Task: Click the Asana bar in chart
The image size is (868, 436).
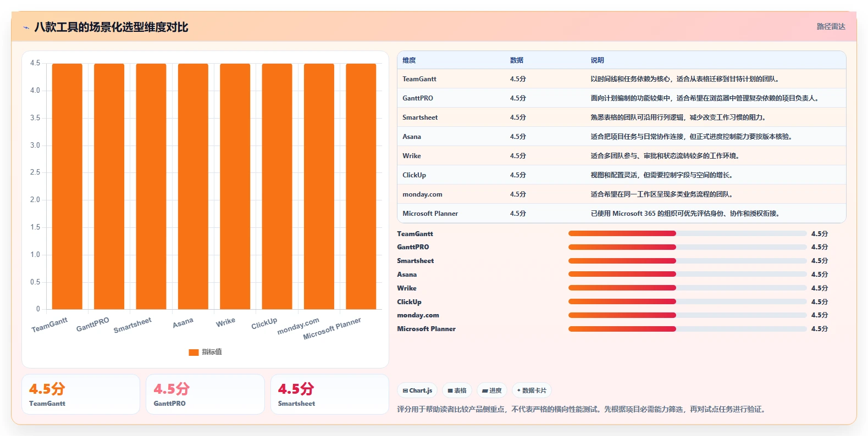Action: 193,186
